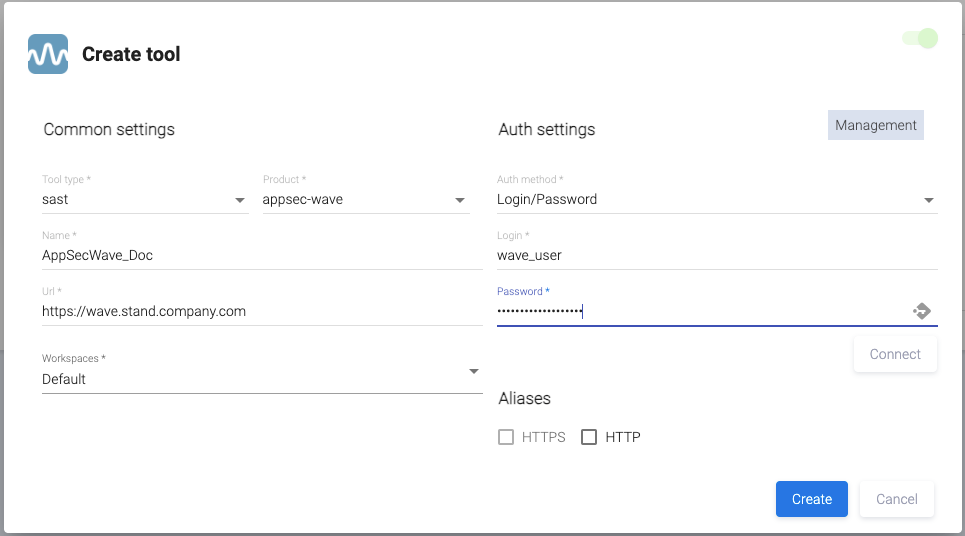Focus the Url input field
This screenshot has height=536, width=965.
(x=261, y=311)
